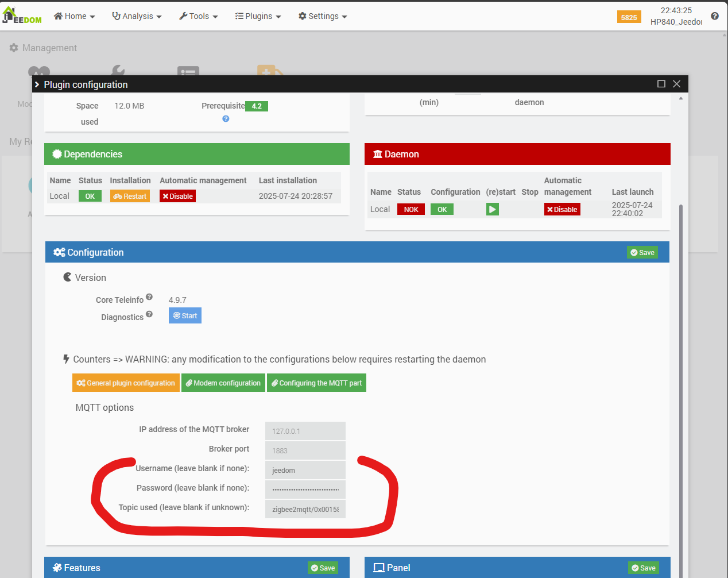Click the orange 5825 messages badge
The height and width of the screenshot is (578, 728).
(629, 17)
